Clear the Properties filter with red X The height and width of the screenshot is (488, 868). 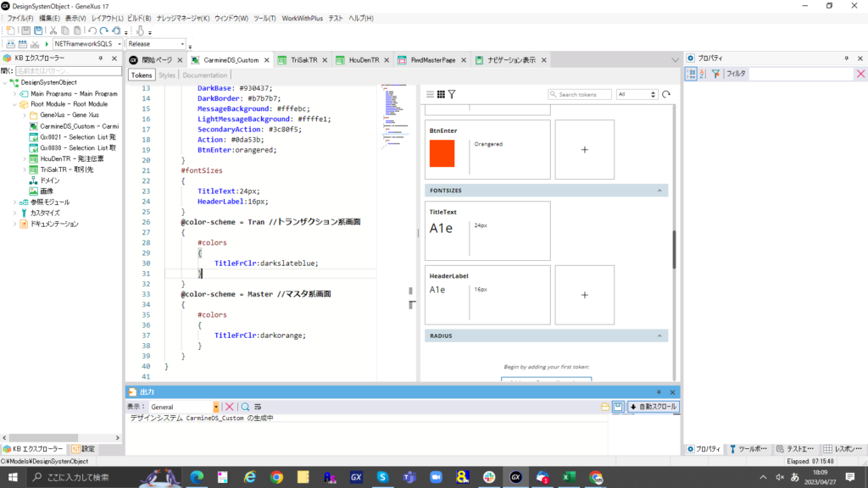(x=860, y=74)
